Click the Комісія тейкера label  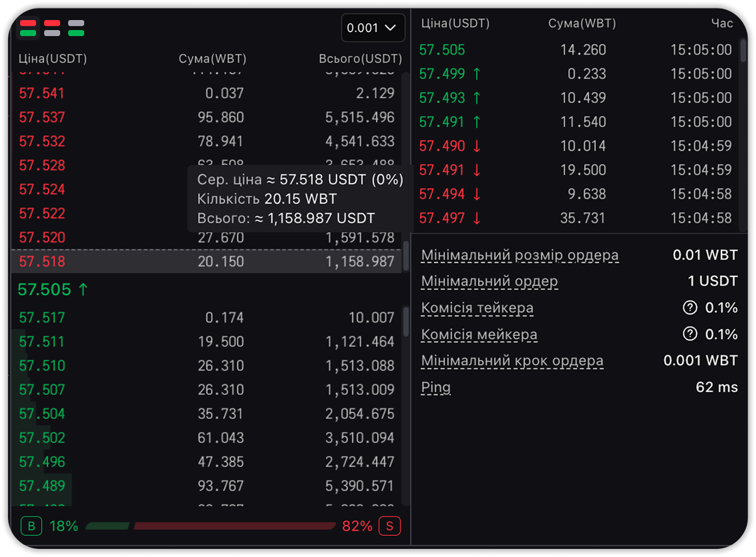[x=477, y=308]
